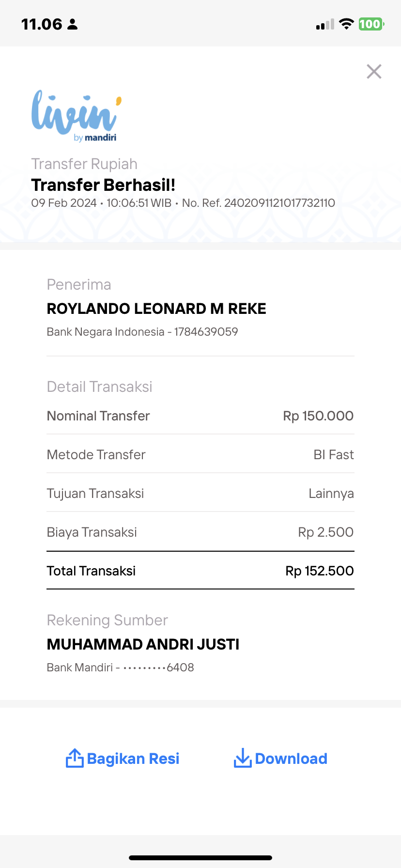The width and height of the screenshot is (401, 868).
Task: Tap the Bagikan Resi button
Action: [x=123, y=759]
